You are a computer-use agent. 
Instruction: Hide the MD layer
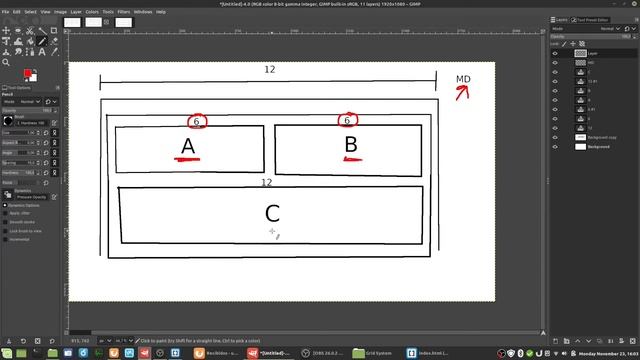point(555,62)
